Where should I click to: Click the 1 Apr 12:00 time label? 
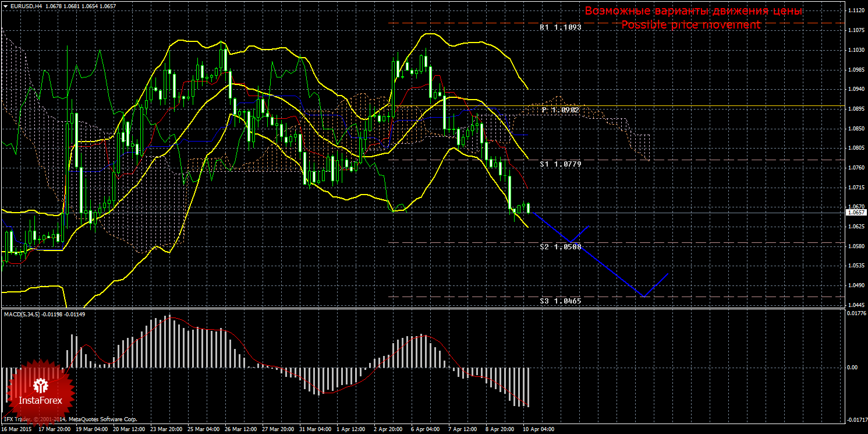point(351,429)
